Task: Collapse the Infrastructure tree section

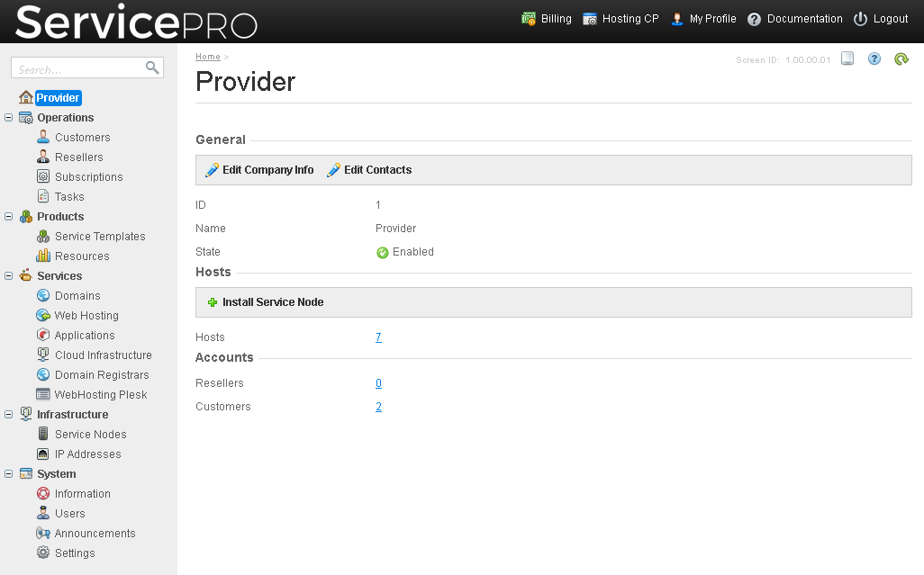Action: pos(9,415)
